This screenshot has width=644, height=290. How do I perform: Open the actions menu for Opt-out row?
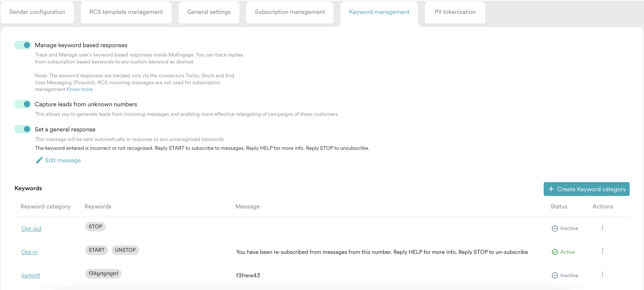[603, 228]
